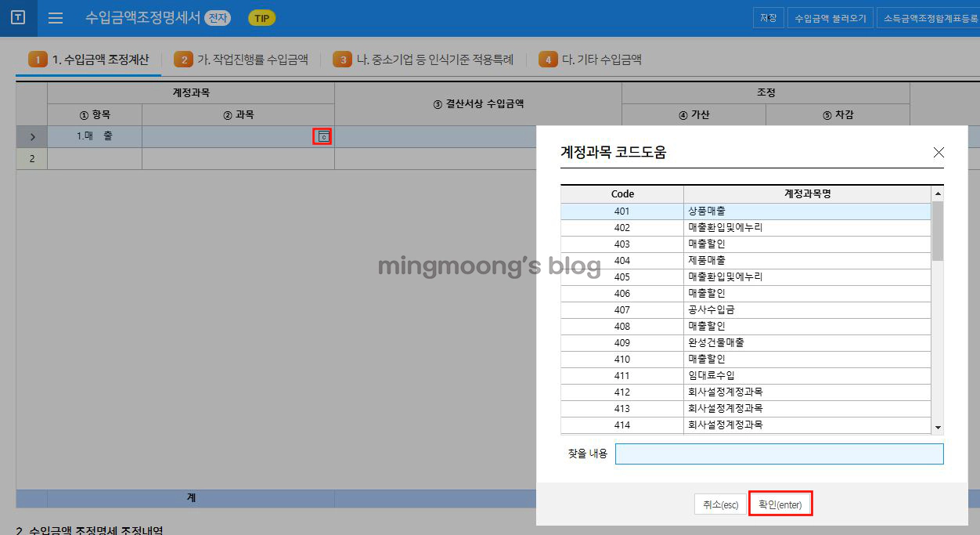Click the hamburger menu icon

point(55,19)
